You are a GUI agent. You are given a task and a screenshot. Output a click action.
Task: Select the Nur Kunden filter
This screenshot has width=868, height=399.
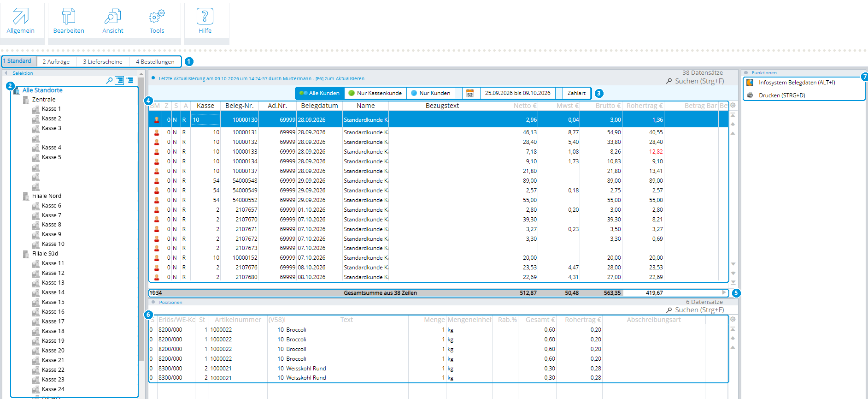point(431,93)
